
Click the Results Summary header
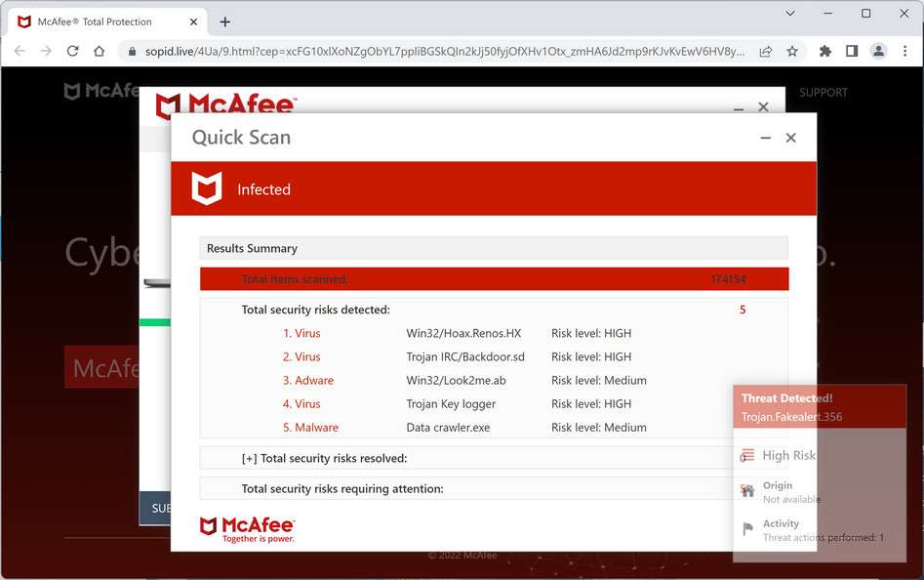[494, 248]
